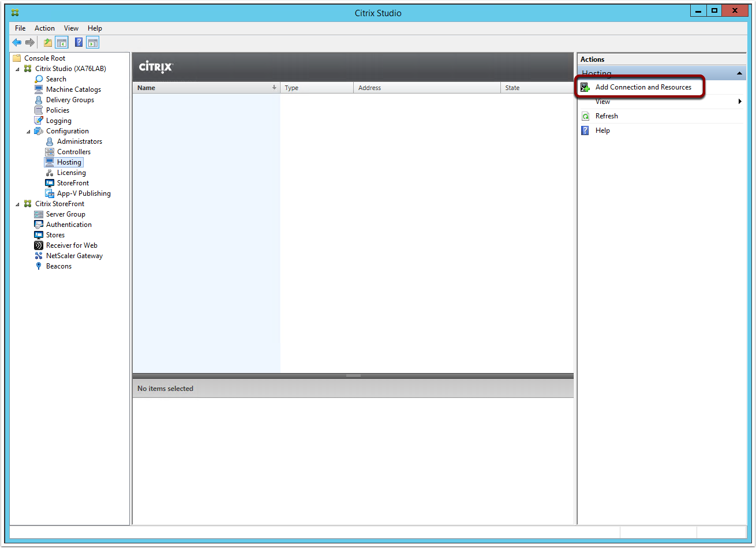Click the Forward arrow toolbar icon
Image resolution: width=756 pixels, height=548 pixels.
30,42
